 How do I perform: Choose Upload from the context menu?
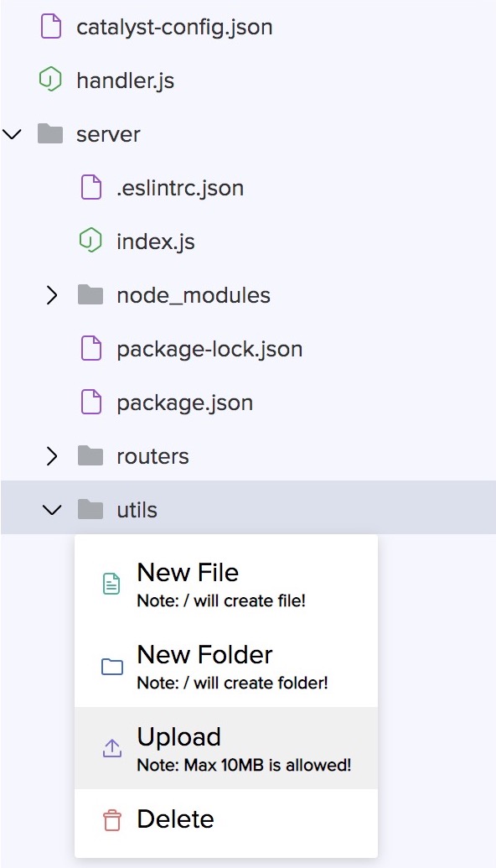(179, 736)
